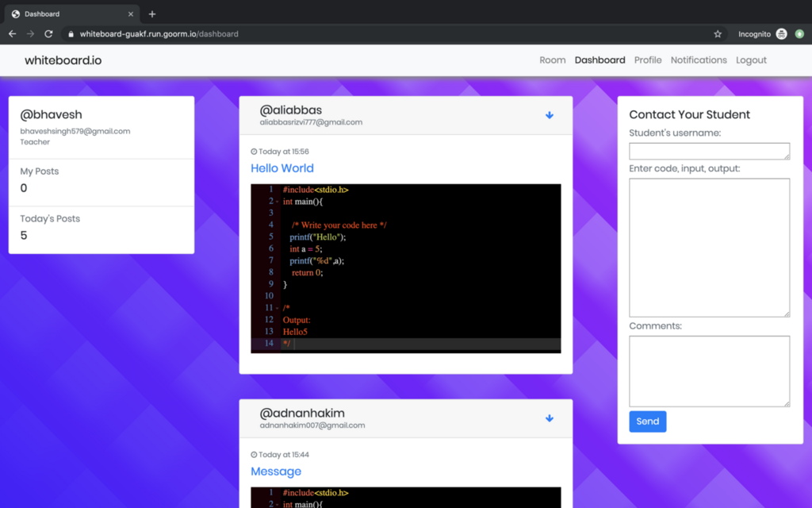Screen dimensions: 812x508
Task: Open the Message post title
Action: click(x=276, y=471)
